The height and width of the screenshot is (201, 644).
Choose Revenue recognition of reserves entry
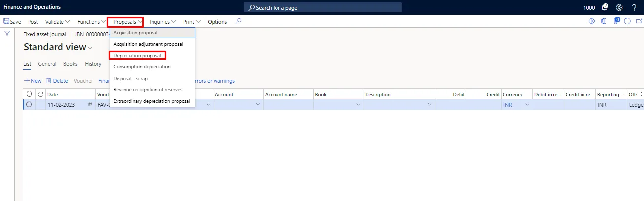(153, 89)
